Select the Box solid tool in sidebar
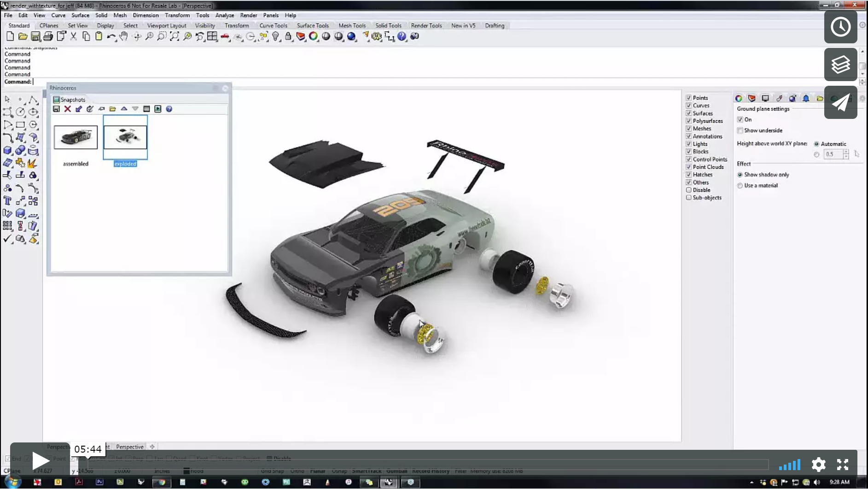The image size is (868, 489). pos(7,150)
